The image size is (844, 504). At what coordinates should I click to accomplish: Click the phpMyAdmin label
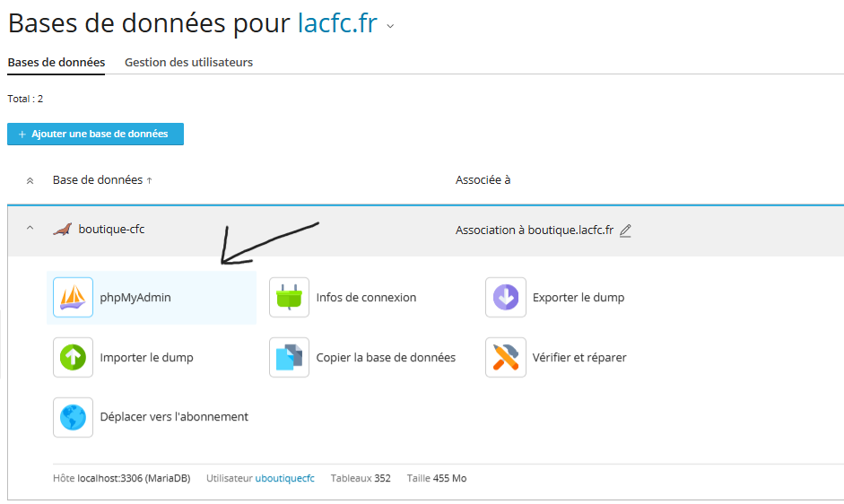[135, 297]
